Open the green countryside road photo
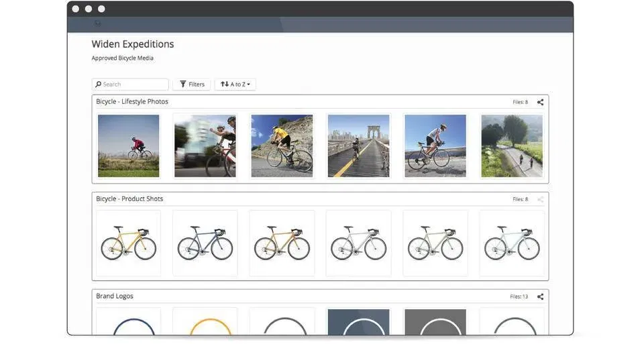644x344 pixels. pyautogui.click(x=512, y=146)
